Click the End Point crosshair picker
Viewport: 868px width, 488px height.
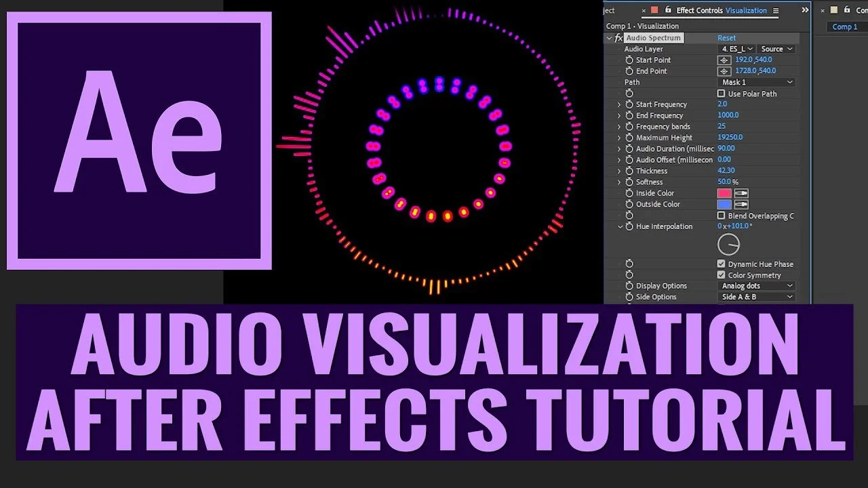pyautogui.click(x=724, y=70)
